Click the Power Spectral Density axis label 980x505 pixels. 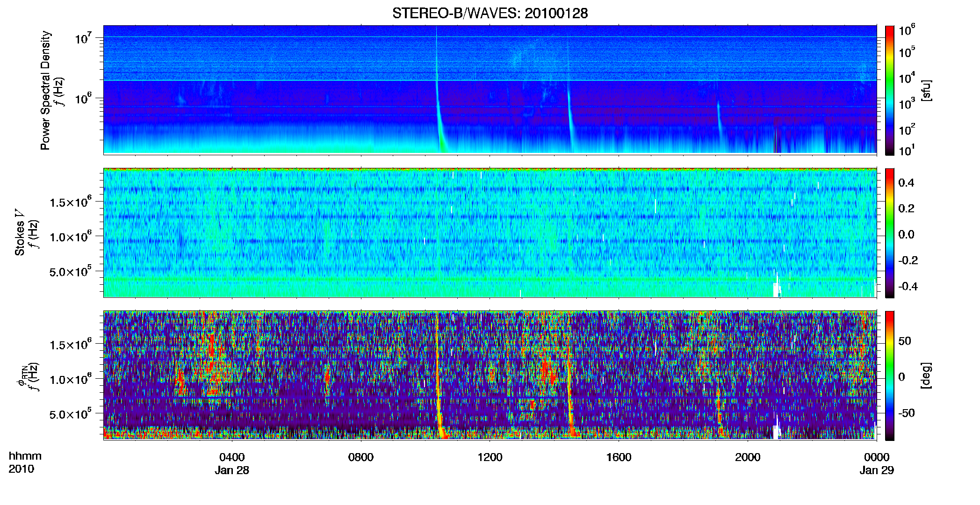45,90
